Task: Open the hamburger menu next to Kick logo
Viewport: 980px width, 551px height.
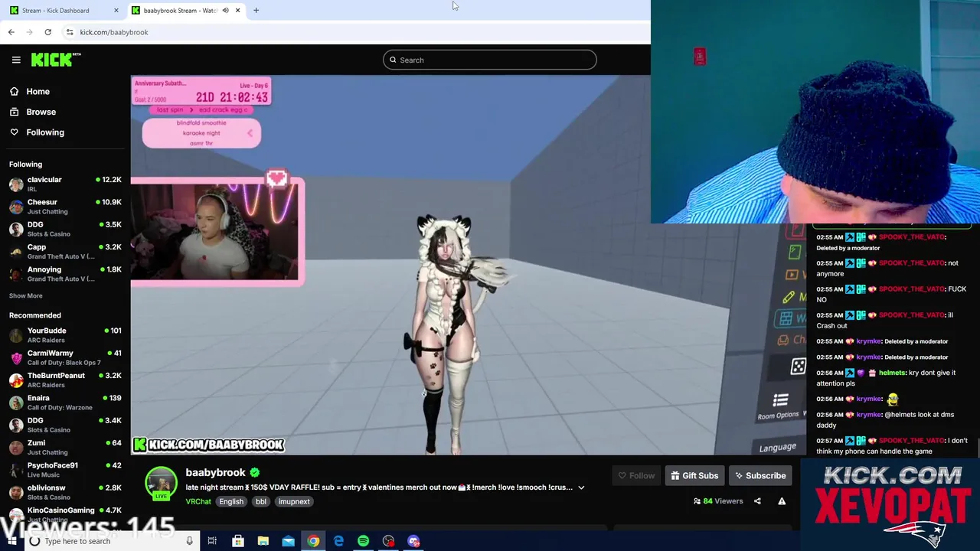Action: (x=16, y=60)
